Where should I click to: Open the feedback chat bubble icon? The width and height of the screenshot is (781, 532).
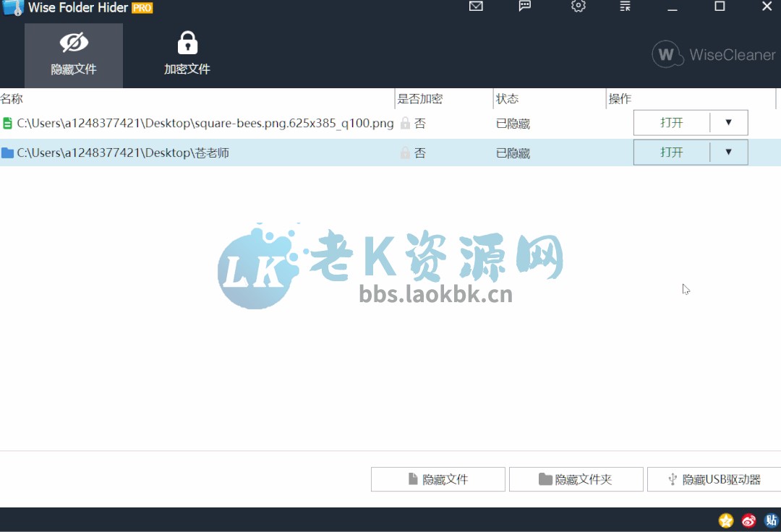click(x=524, y=6)
